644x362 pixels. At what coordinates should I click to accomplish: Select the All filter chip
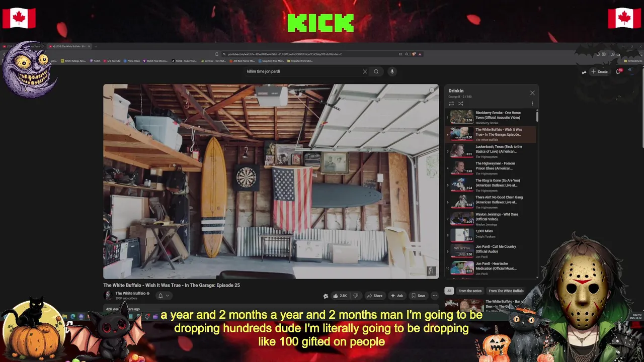[449, 291]
